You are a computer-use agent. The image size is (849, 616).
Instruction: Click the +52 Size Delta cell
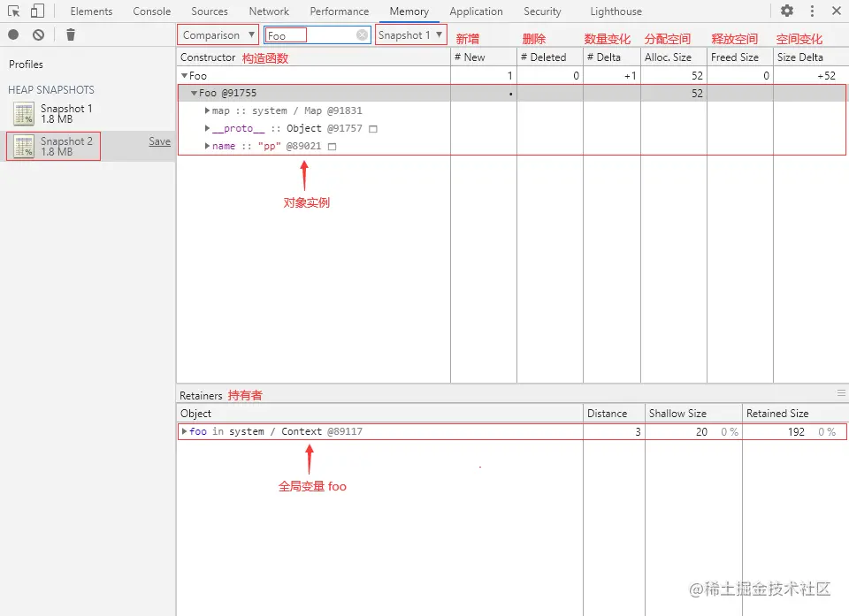tap(826, 76)
